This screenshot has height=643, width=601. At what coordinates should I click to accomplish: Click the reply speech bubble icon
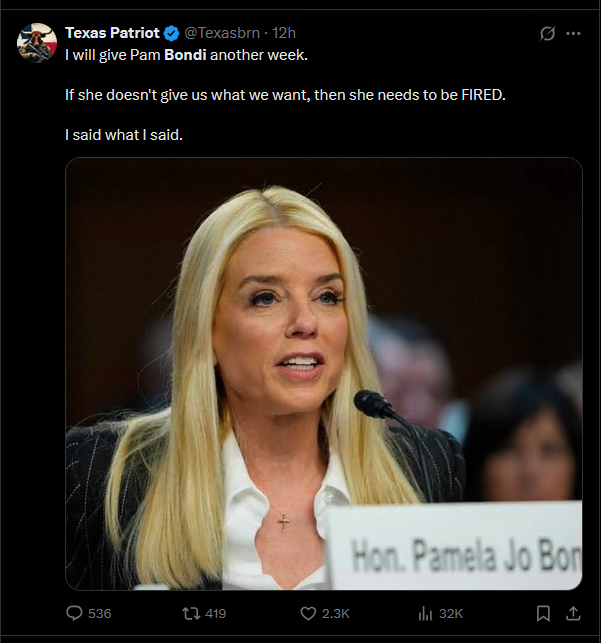(74, 613)
